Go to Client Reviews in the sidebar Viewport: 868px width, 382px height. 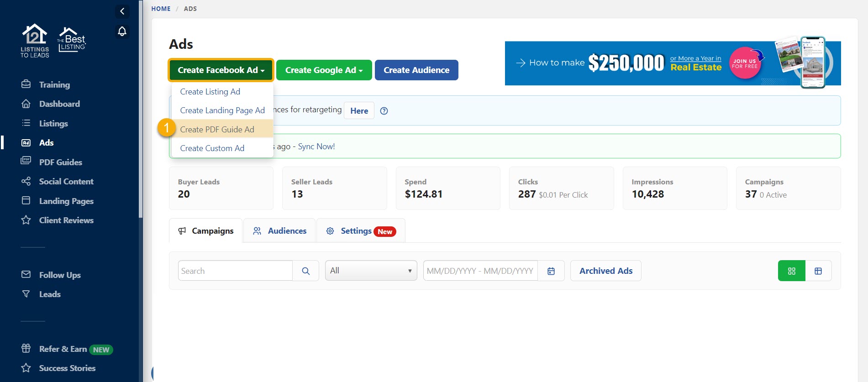(66, 220)
